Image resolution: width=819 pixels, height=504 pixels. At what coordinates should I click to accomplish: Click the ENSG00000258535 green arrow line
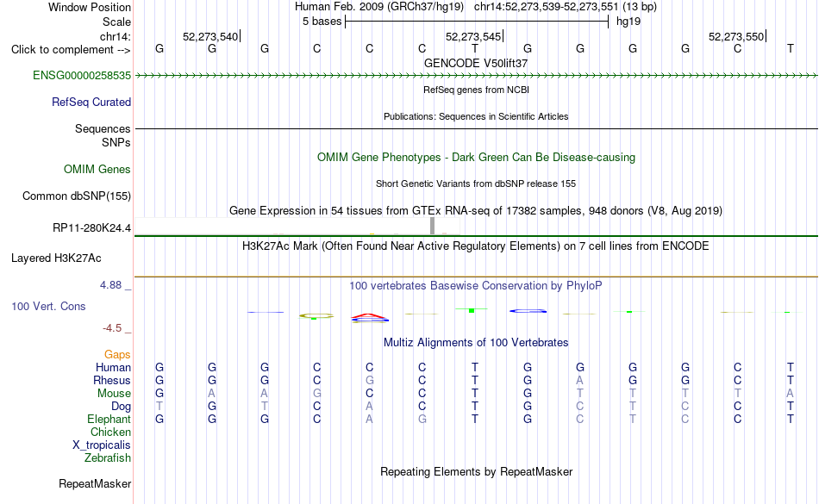tap(476, 76)
